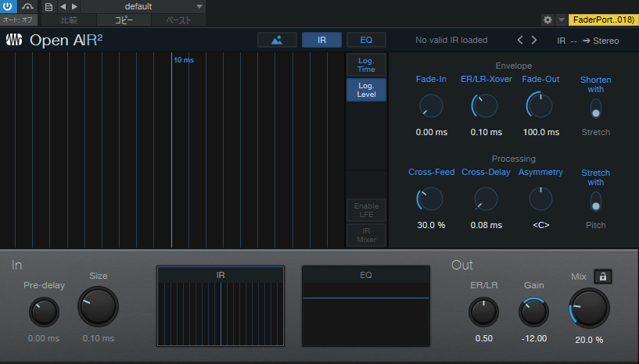Select the IR tab
The image size is (639, 364).
point(321,40)
